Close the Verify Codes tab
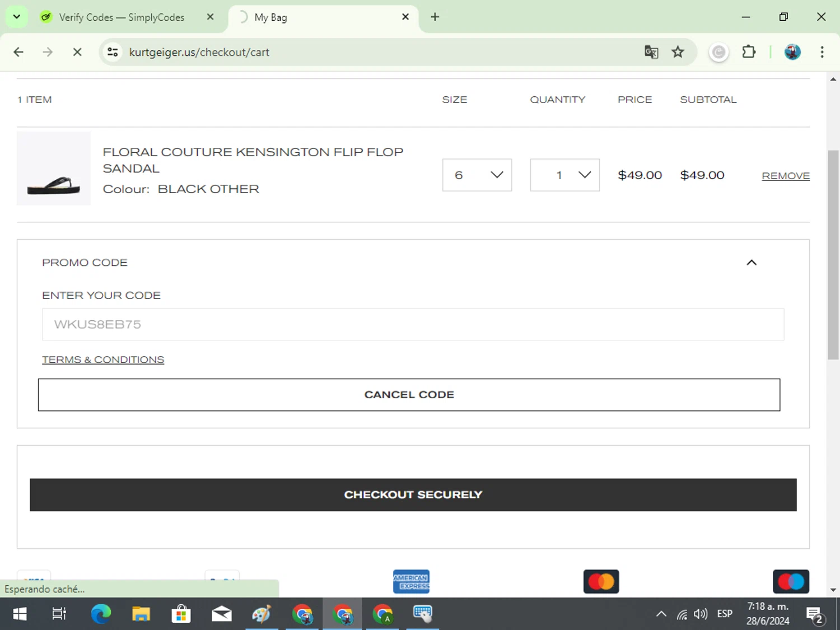840x630 pixels. click(x=210, y=17)
